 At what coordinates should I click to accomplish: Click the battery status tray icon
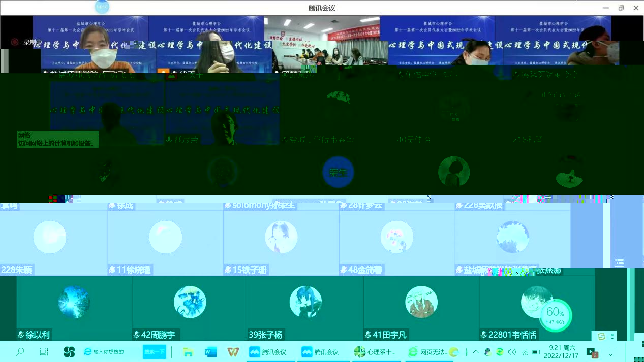(x=536, y=352)
